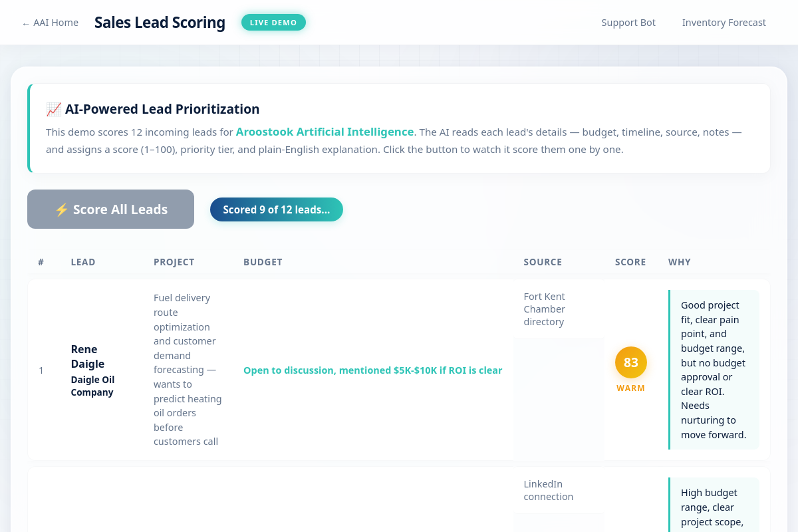Click the SCORE column header
798x532 pixels.
630,262
